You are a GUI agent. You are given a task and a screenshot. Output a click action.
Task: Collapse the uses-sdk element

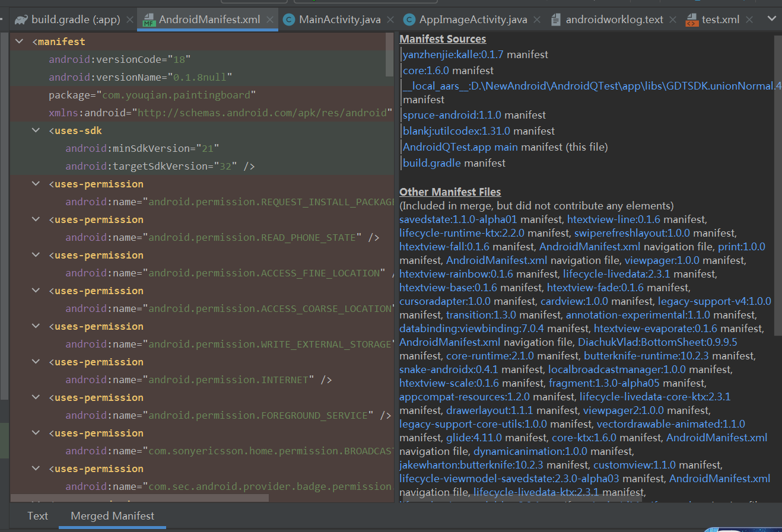(36, 130)
